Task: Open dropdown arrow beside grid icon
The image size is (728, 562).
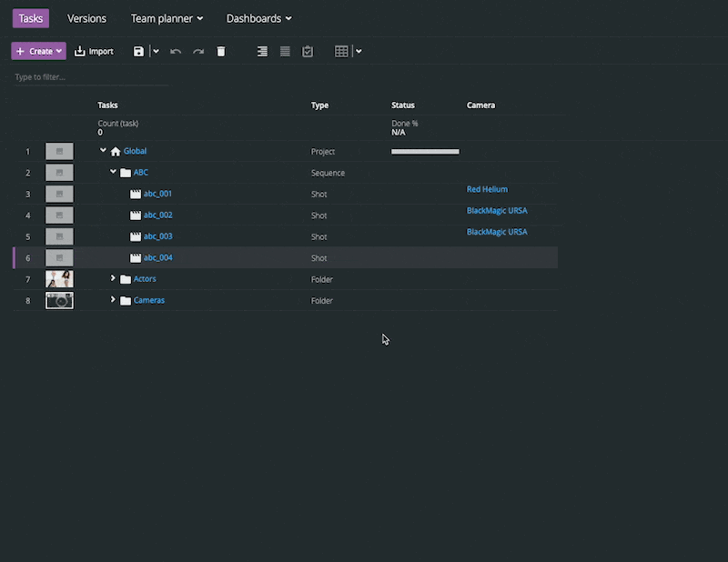Action: [359, 52]
